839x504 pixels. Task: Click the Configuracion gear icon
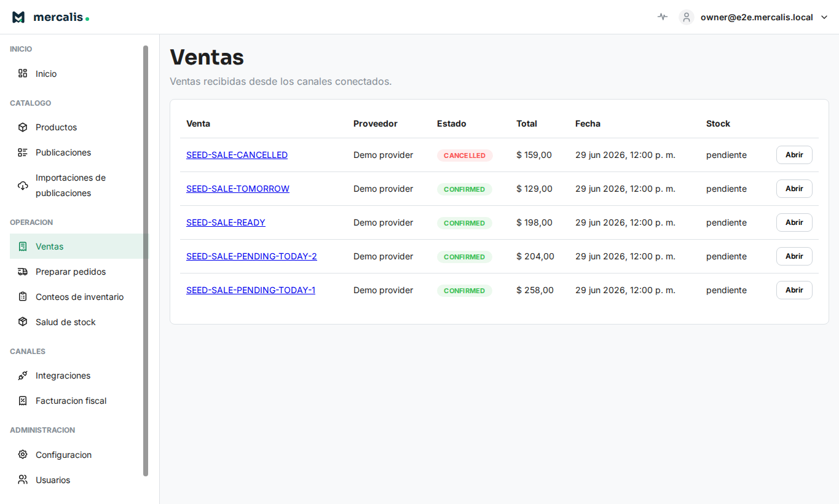23,455
